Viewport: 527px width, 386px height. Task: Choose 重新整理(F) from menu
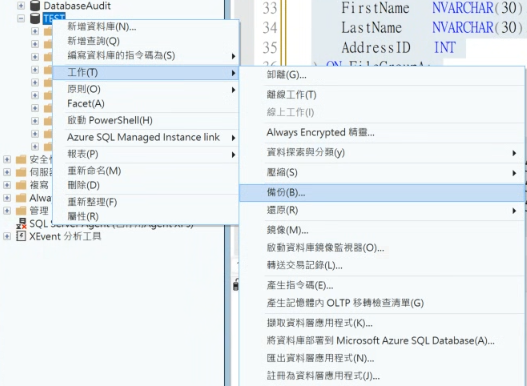point(146,202)
